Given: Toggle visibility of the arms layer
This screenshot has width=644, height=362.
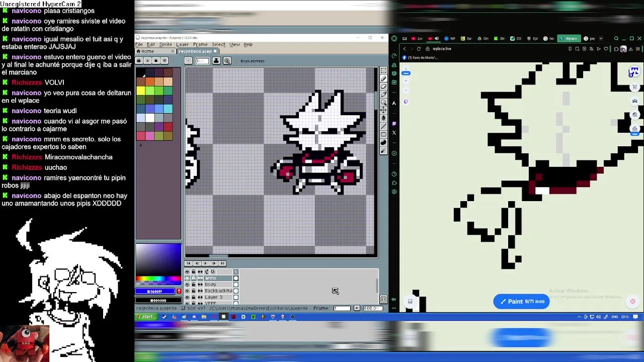Looking at the screenshot, I should pyautogui.click(x=188, y=278).
